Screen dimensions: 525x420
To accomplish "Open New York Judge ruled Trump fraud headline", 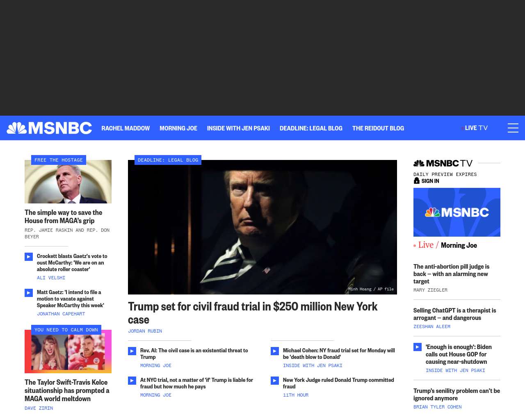I will point(338,383).
